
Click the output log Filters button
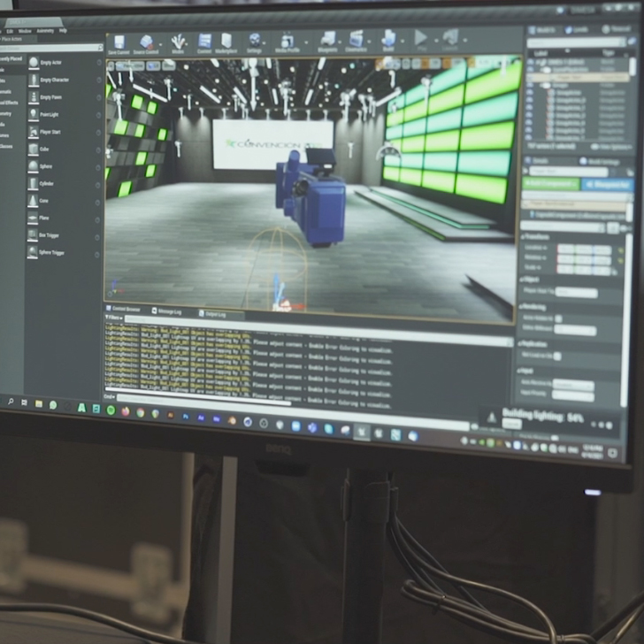[113, 317]
